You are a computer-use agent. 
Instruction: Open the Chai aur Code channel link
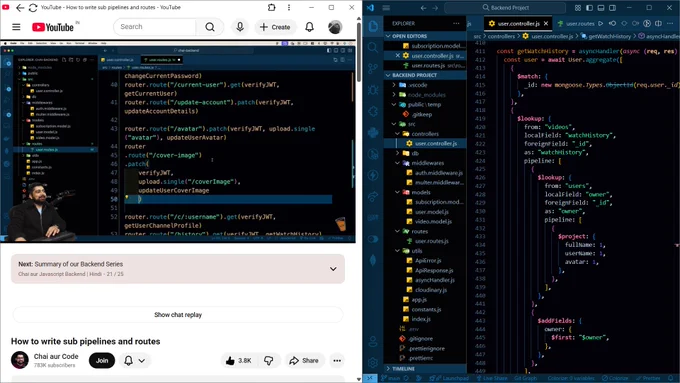point(56,356)
